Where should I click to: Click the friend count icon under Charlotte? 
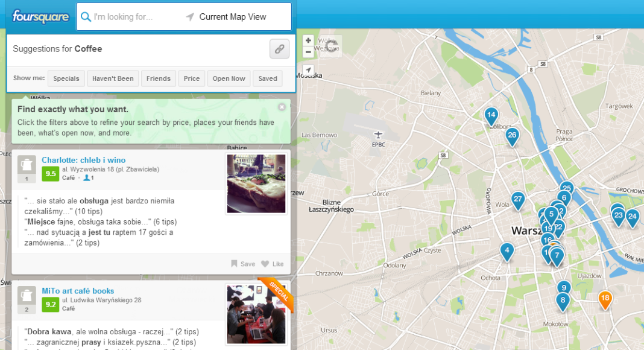pyautogui.click(x=88, y=178)
